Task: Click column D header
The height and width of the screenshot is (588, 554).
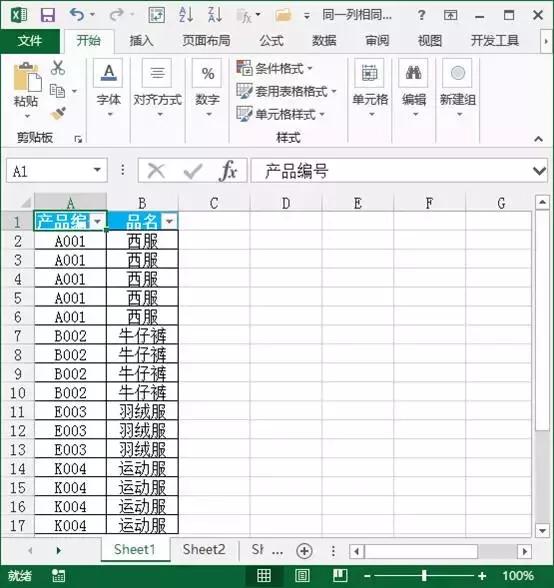Action: tap(286, 203)
